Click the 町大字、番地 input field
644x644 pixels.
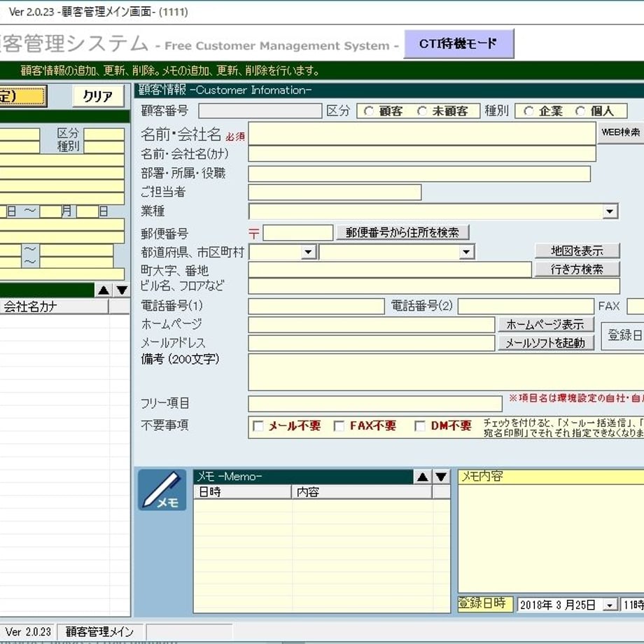pos(390,269)
